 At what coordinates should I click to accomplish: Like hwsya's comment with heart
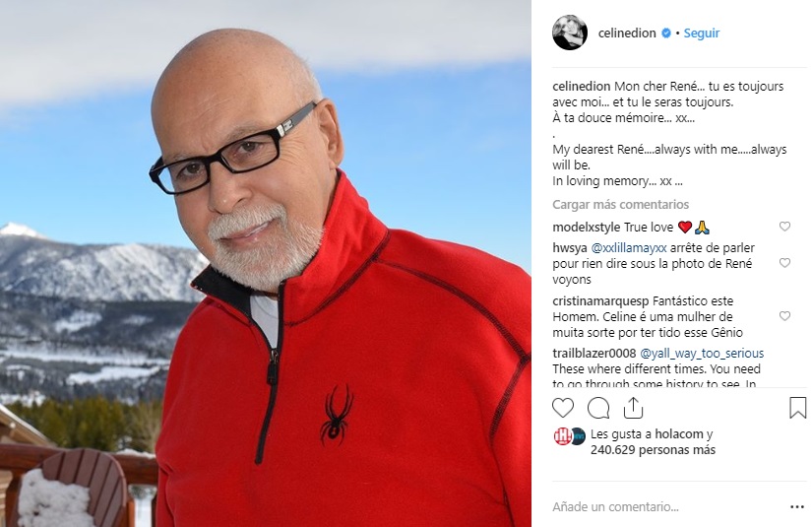click(x=784, y=263)
